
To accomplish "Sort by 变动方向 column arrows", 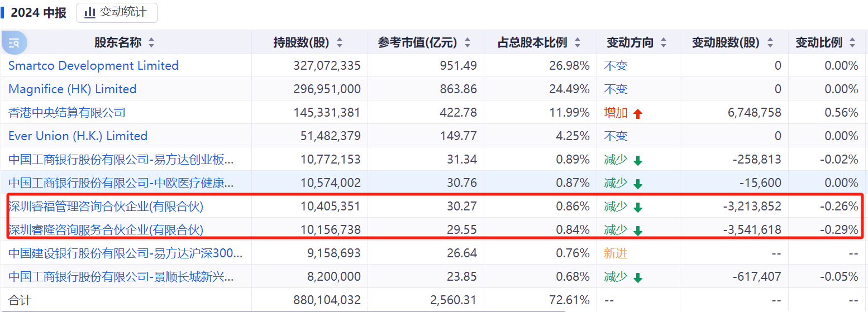I will tap(664, 42).
